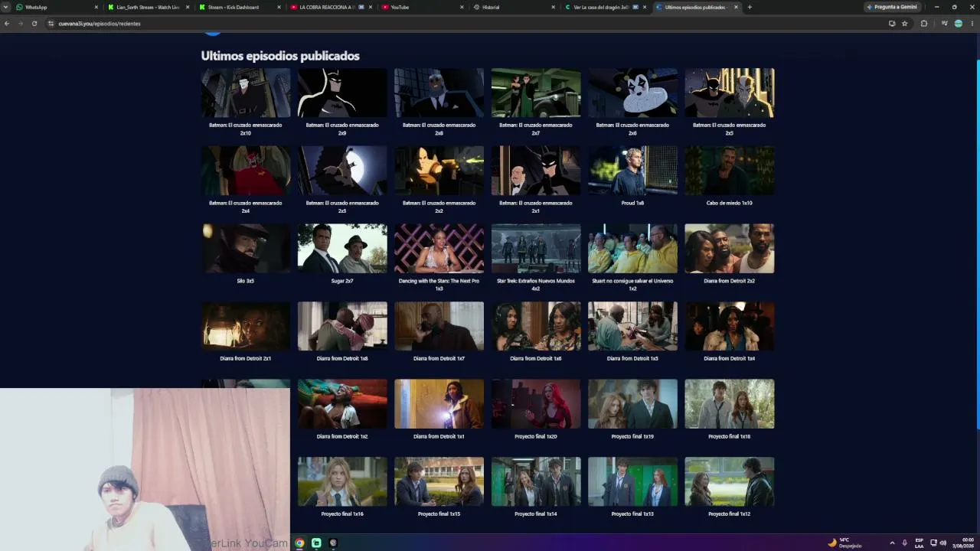
Task: Open the Chrome profile avatar
Action: (959, 24)
